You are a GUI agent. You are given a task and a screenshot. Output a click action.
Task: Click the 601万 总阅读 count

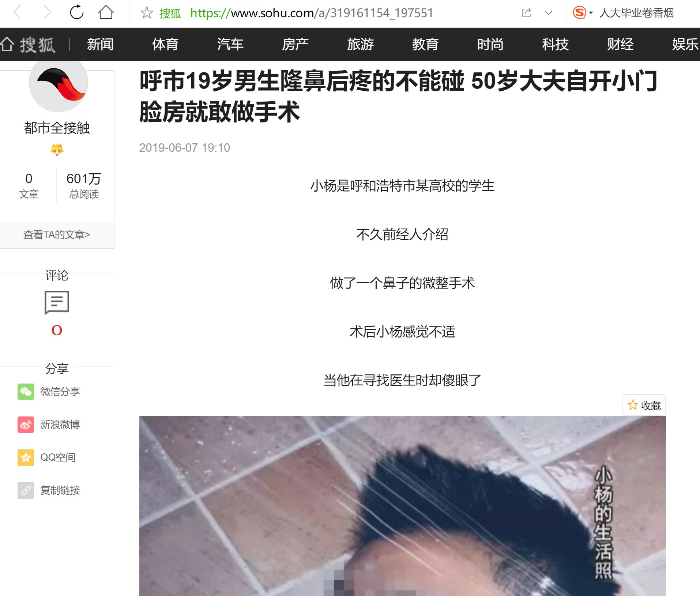(84, 186)
